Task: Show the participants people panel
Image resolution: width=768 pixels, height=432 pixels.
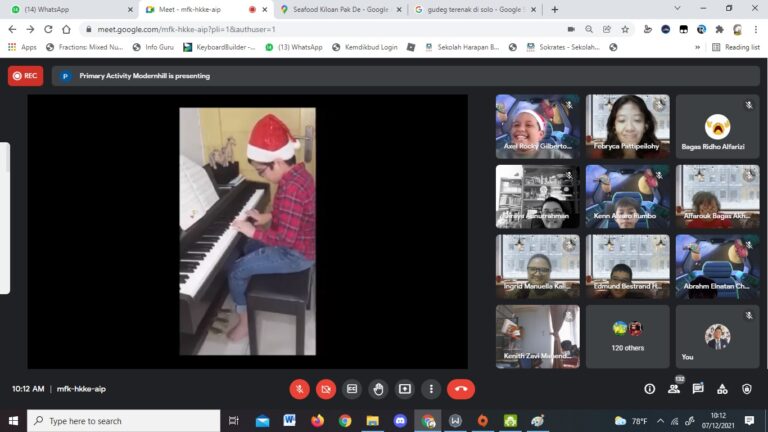Action: (x=674, y=389)
